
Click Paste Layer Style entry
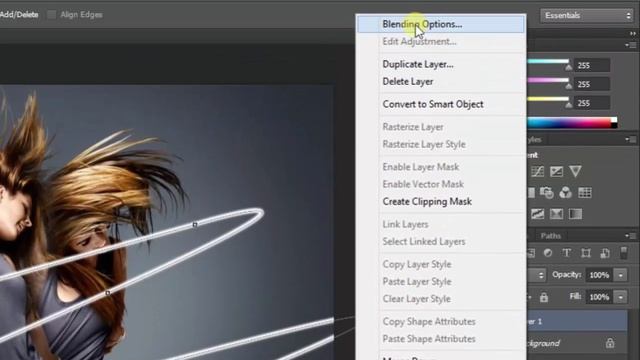tap(441, 281)
